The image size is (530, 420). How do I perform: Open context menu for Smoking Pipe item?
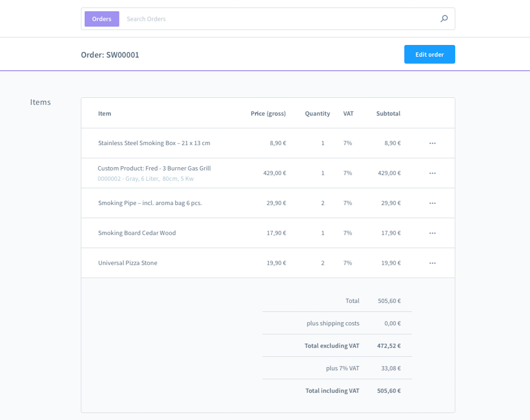click(432, 203)
